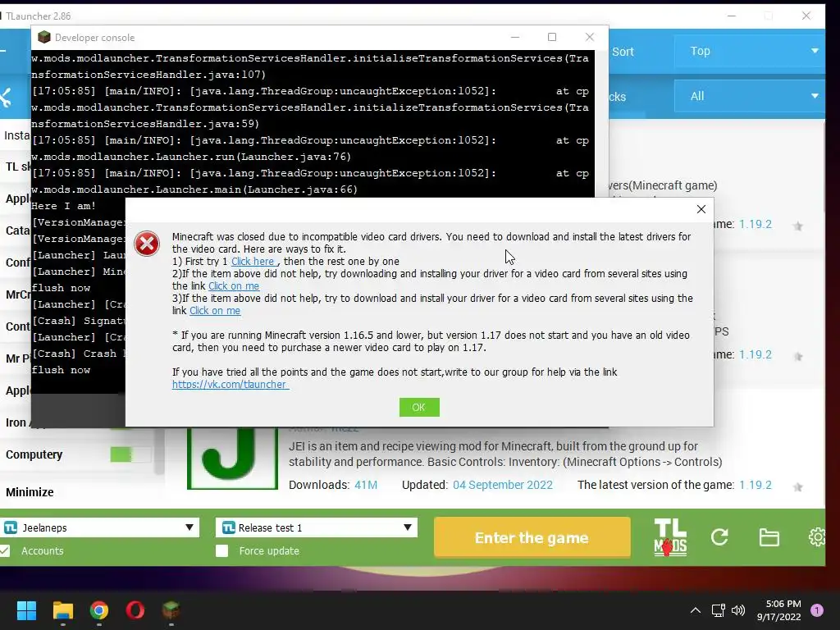Open File Explorer from the taskbar
The image size is (840, 630).
62,610
